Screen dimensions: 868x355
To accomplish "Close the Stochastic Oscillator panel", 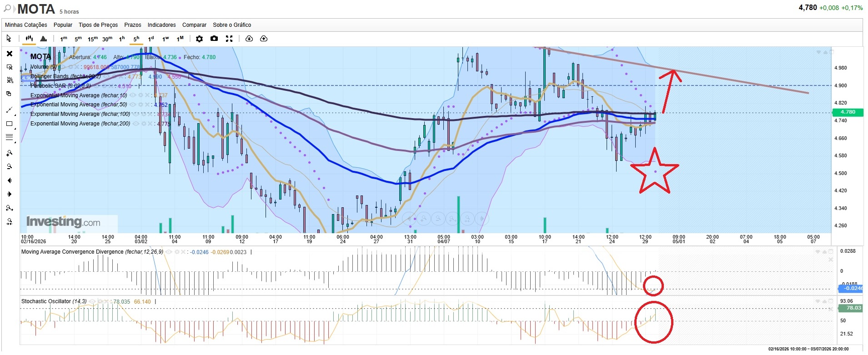I will click(x=831, y=309).
